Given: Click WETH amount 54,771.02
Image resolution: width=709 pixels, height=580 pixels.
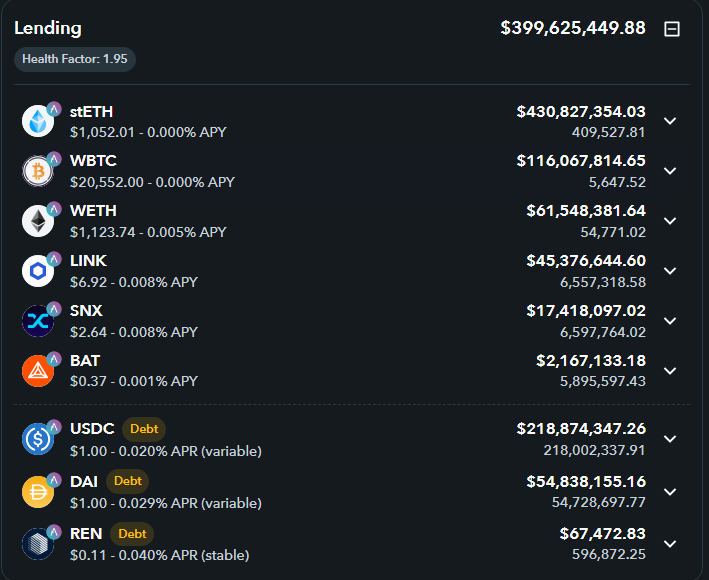Looking at the screenshot, I should (x=613, y=232).
